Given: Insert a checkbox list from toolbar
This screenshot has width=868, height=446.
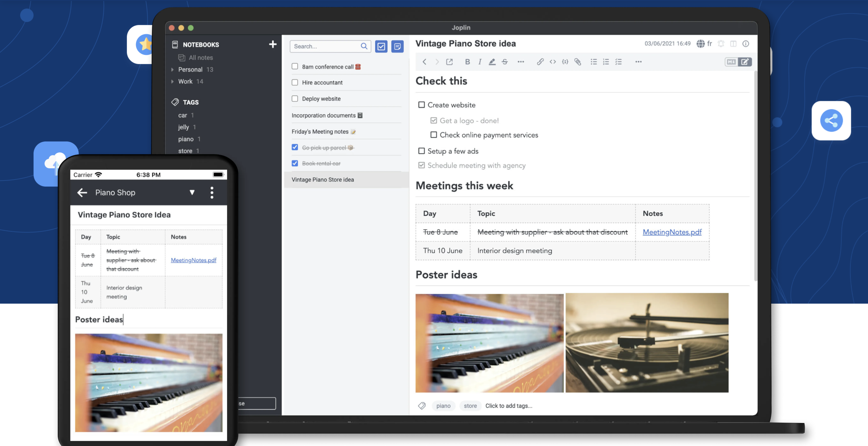Looking at the screenshot, I should pos(618,62).
